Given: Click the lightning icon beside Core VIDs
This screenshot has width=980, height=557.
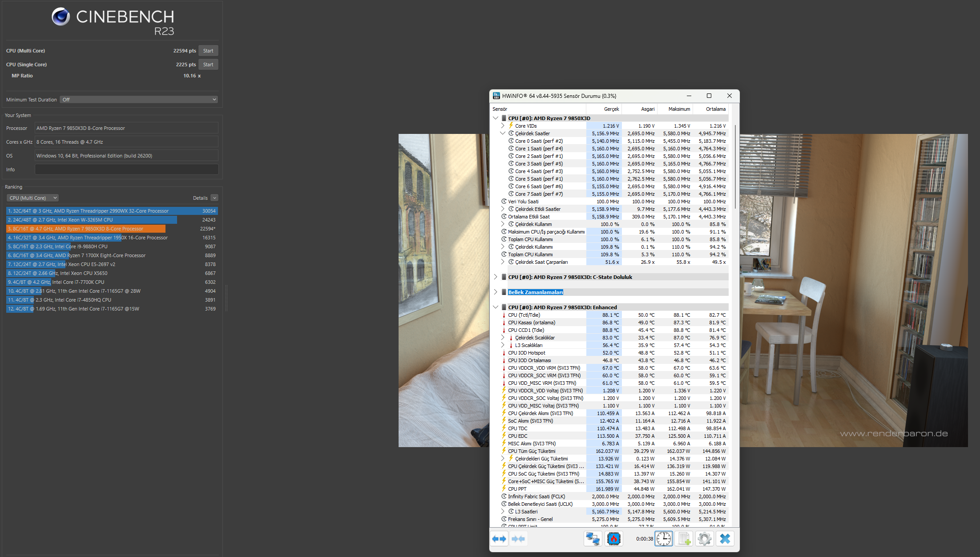Looking at the screenshot, I should [511, 126].
